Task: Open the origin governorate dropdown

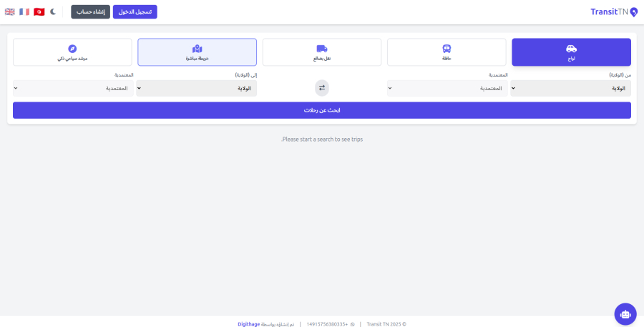Action: click(571, 89)
